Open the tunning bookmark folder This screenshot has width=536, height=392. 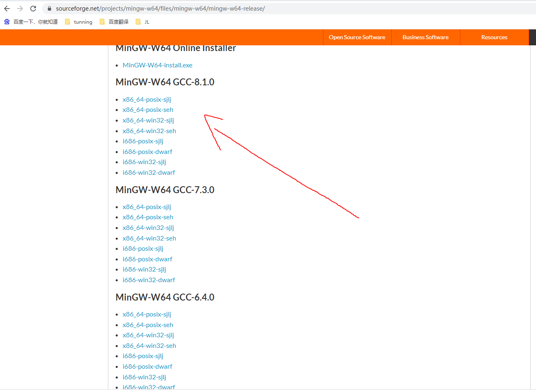coord(79,22)
